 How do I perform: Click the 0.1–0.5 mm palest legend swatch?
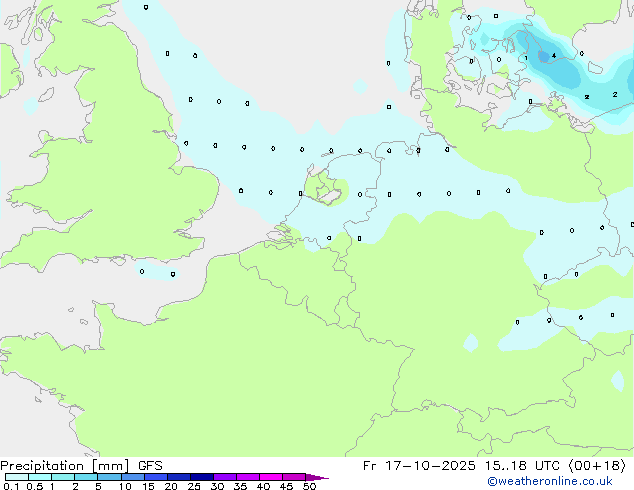(17, 477)
